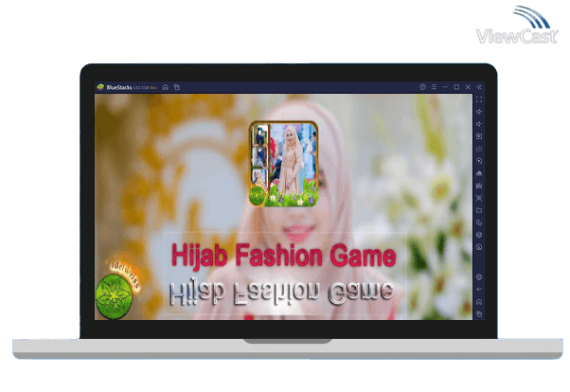This screenshot has width=570, height=392.
Task: Enter fullscreen mode from sidebar
Action: 479,99
